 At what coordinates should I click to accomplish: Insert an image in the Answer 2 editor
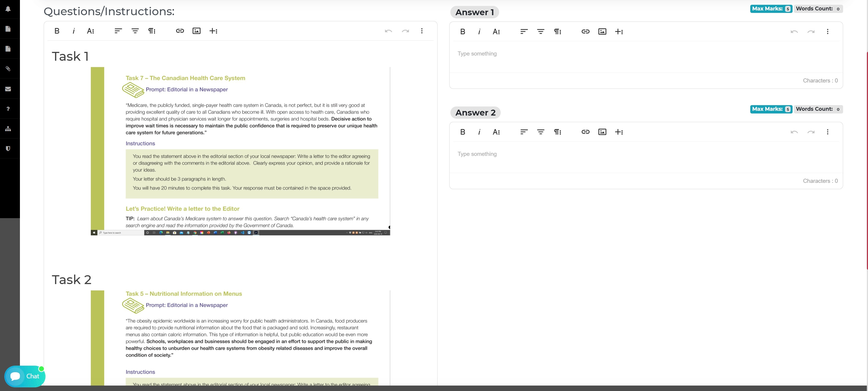click(x=602, y=132)
